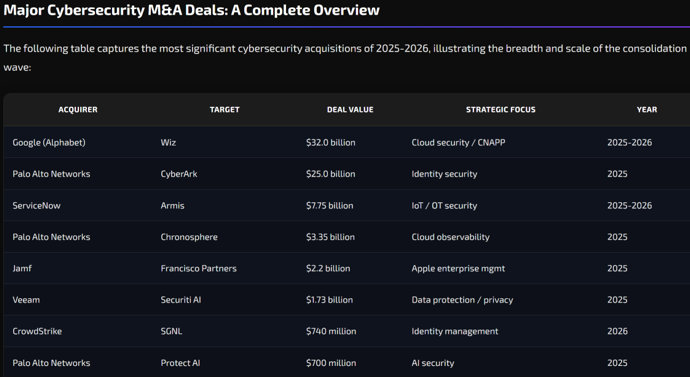Click the IoT / OT security cell

tap(444, 206)
